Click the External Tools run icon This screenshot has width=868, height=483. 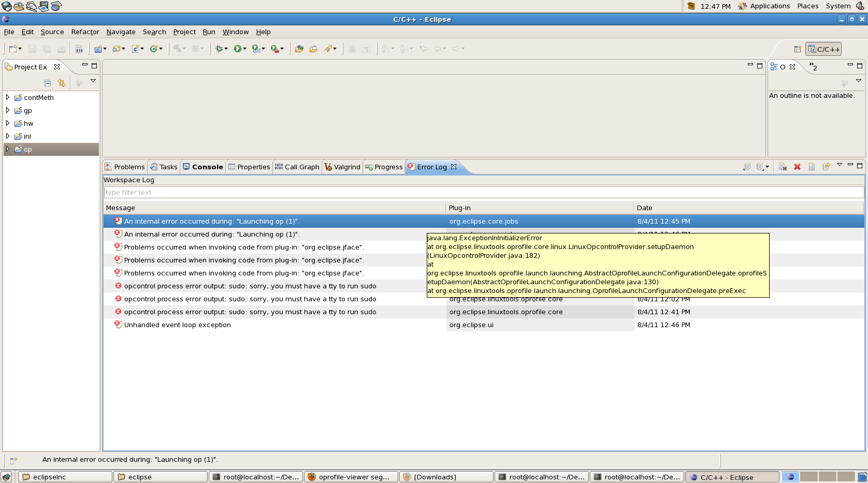(x=274, y=49)
